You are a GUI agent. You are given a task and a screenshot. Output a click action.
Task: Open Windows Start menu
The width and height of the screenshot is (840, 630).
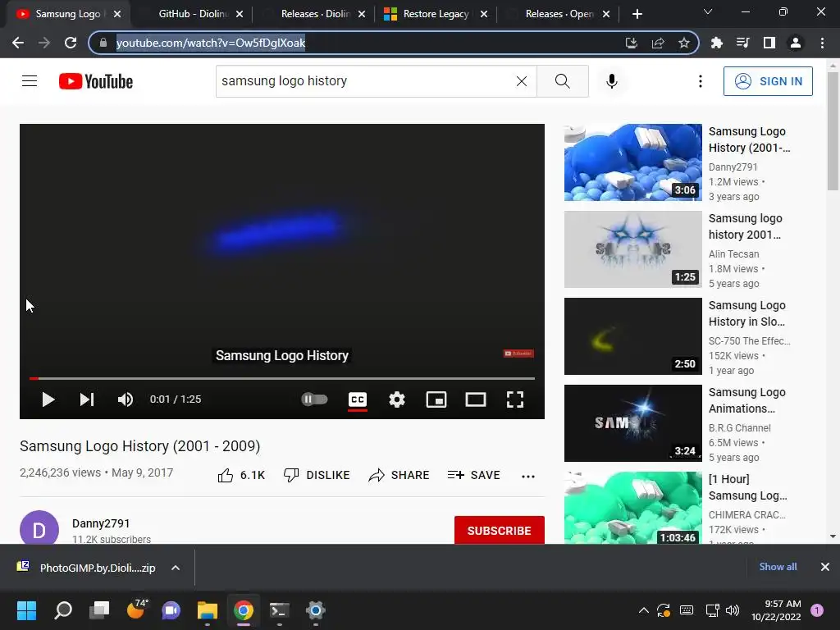[26, 609]
